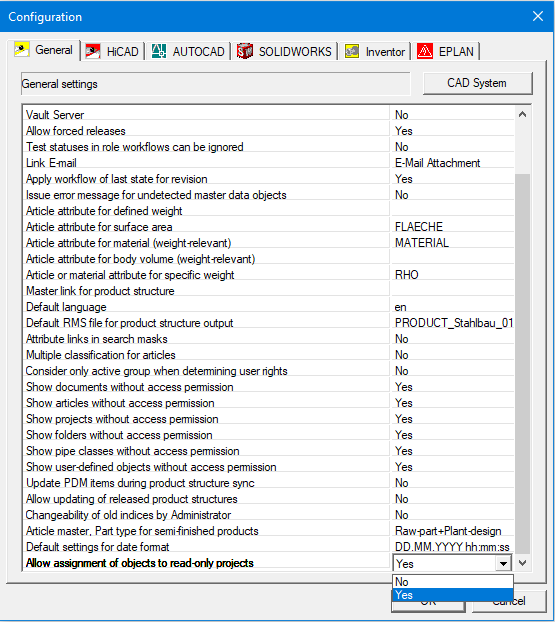Select Default RMS file for product structure output
The height and width of the screenshot is (622, 555).
[x=206, y=323]
